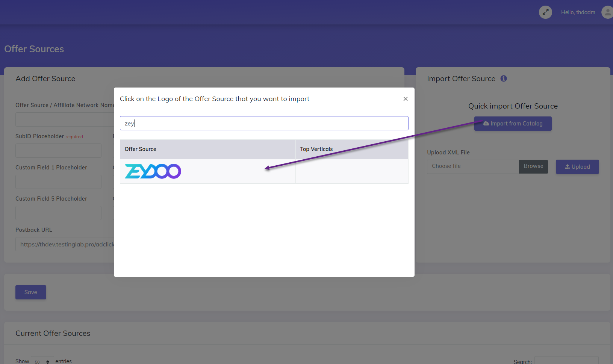Click the 'Current Offer Sources' heading
The width and height of the screenshot is (613, 364).
(53, 334)
